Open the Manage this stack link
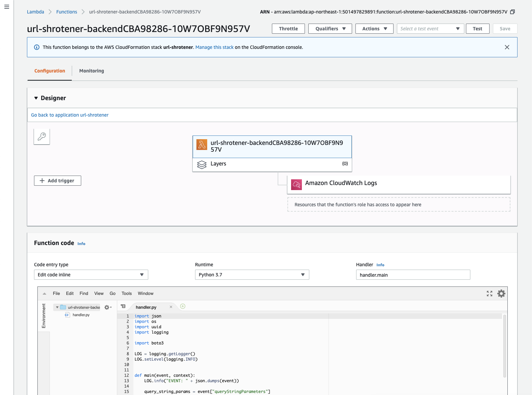532x395 pixels. click(214, 47)
